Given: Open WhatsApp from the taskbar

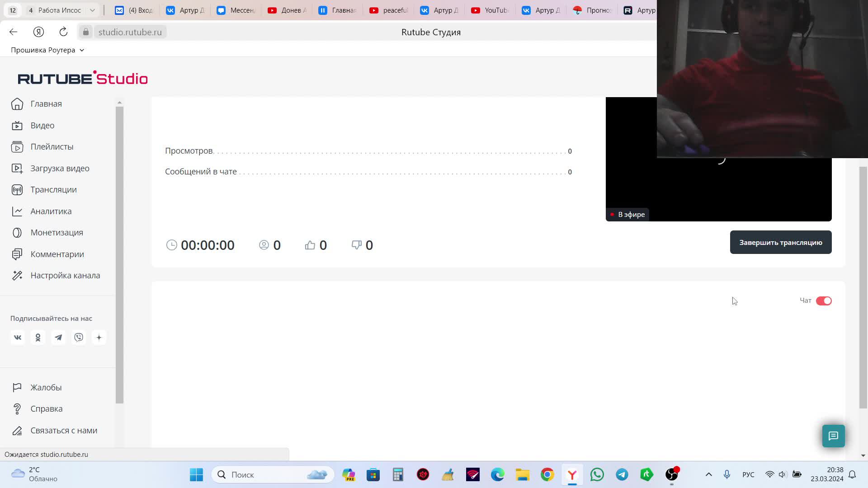Looking at the screenshot, I should (x=597, y=474).
